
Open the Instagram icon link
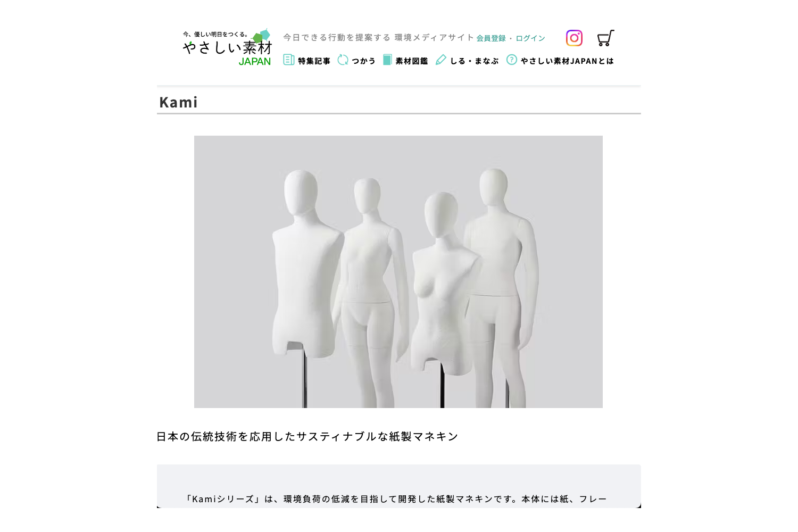click(x=574, y=38)
